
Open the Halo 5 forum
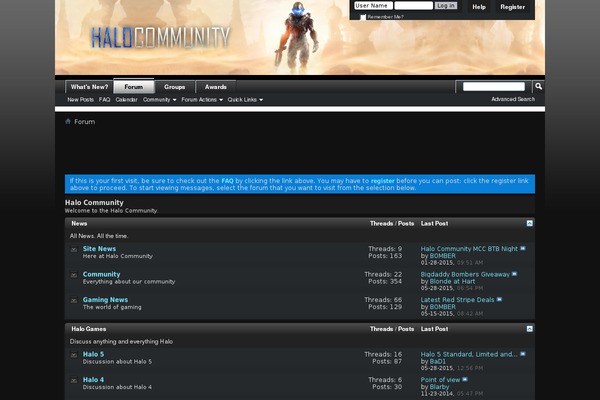click(93, 354)
